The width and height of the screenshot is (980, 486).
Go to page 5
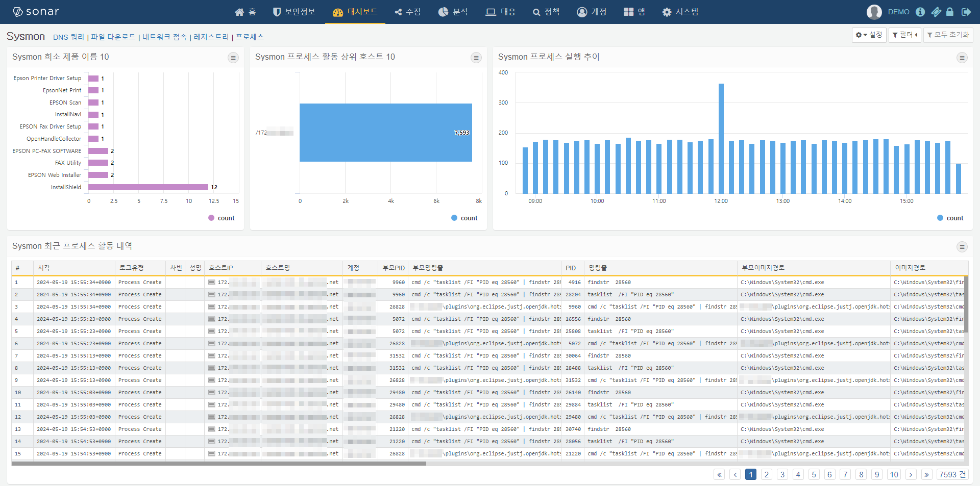click(814, 474)
